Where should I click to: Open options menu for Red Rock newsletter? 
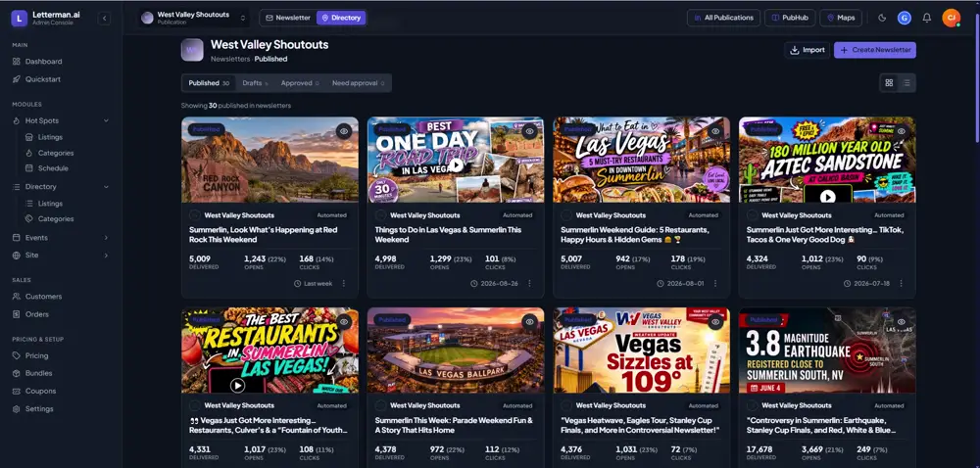click(x=343, y=283)
